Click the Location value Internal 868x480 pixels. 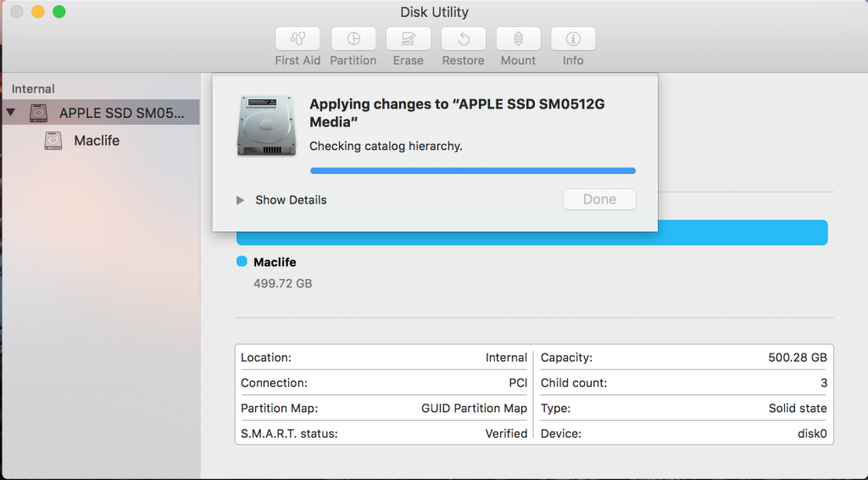tap(506, 358)
